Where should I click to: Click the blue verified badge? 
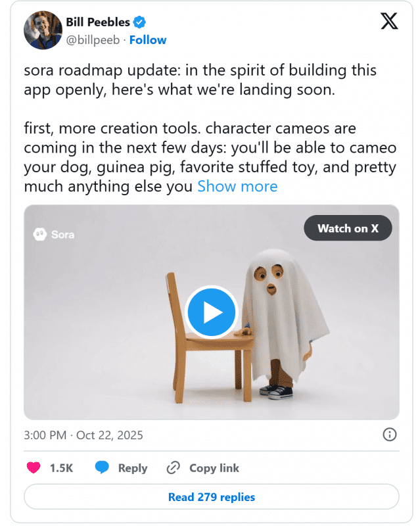coord(140,22)
